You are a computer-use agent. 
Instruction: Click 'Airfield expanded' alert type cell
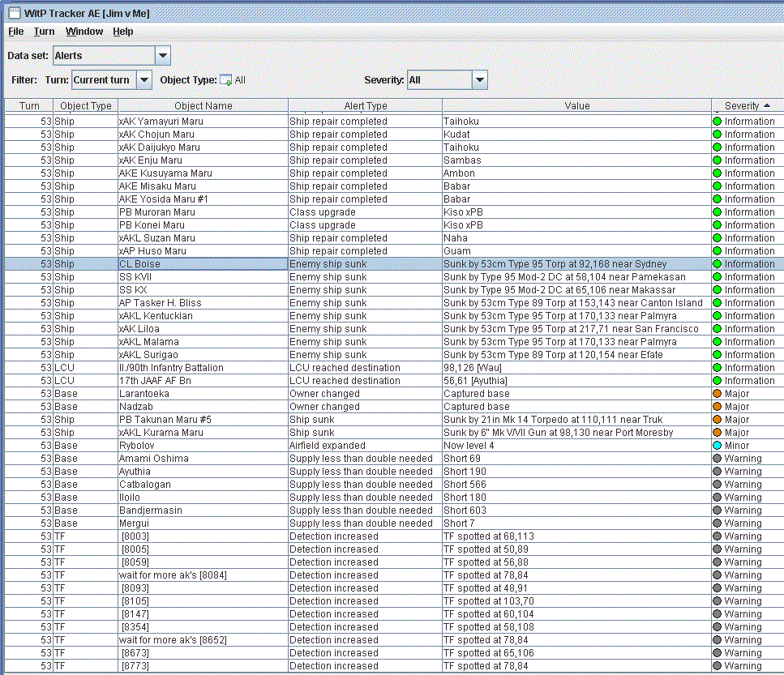[366, 446]
